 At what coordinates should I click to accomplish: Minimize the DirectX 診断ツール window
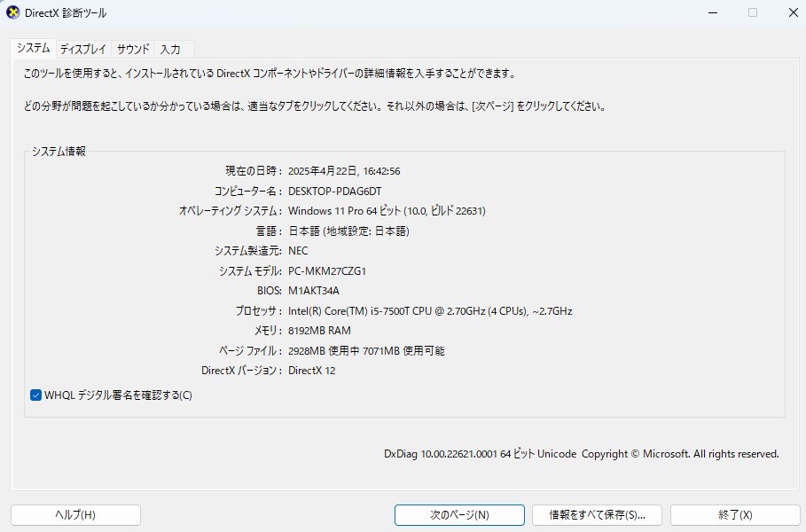pos(713,12)
